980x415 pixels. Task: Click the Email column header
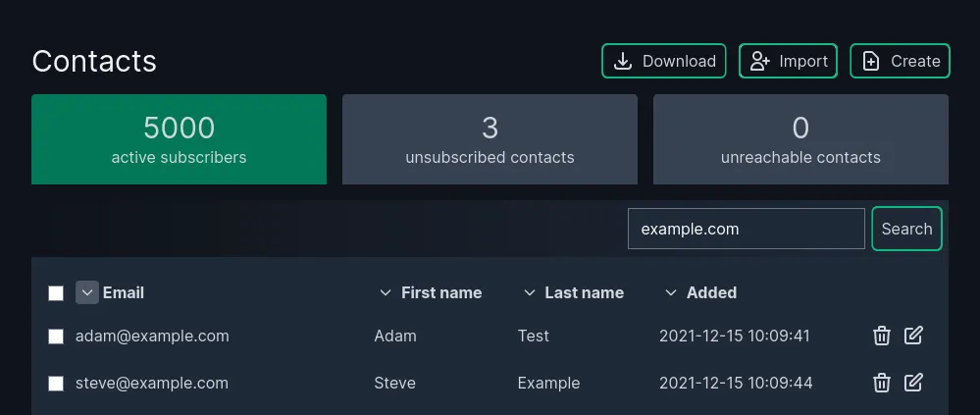click(124, 292)
